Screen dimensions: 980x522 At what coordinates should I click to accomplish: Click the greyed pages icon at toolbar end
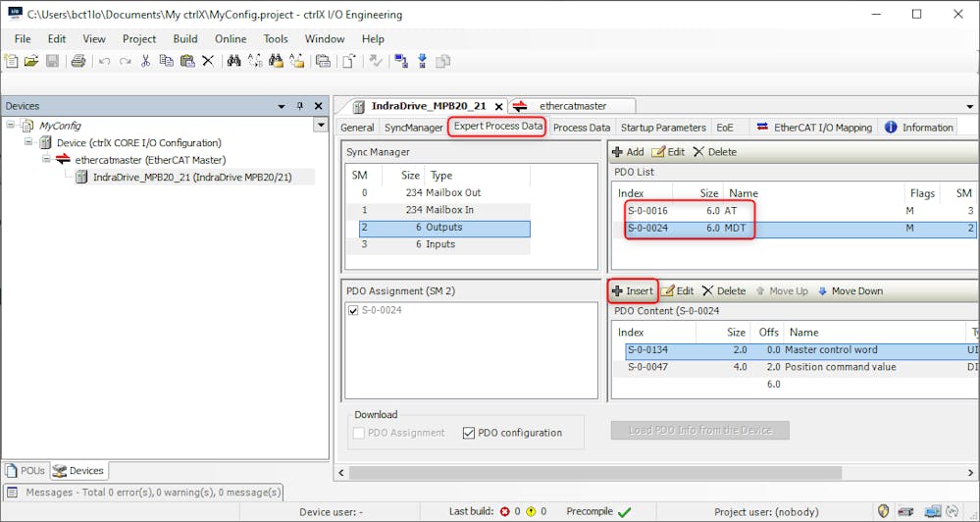(x=442, y=61)
